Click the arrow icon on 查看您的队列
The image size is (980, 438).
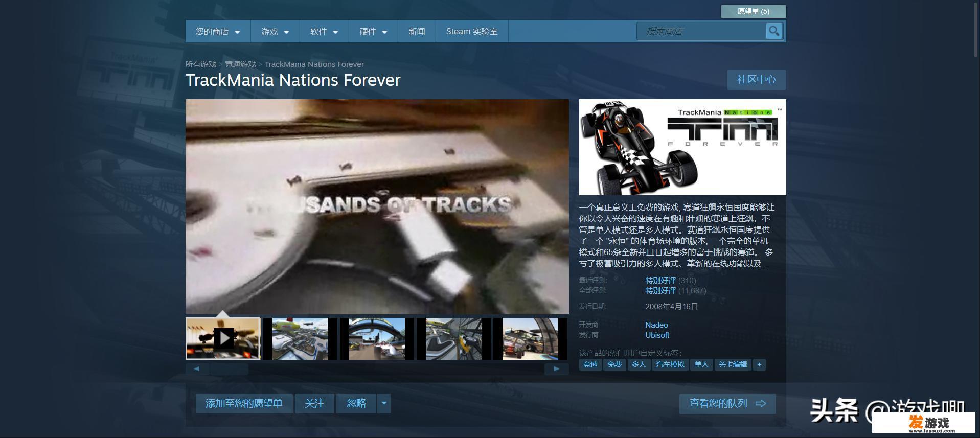pos(761,404)
